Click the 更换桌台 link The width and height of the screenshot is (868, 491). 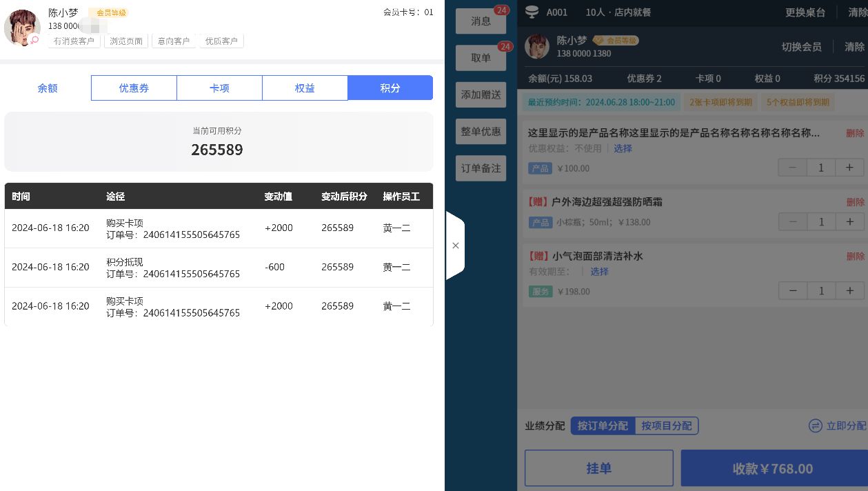805,12
